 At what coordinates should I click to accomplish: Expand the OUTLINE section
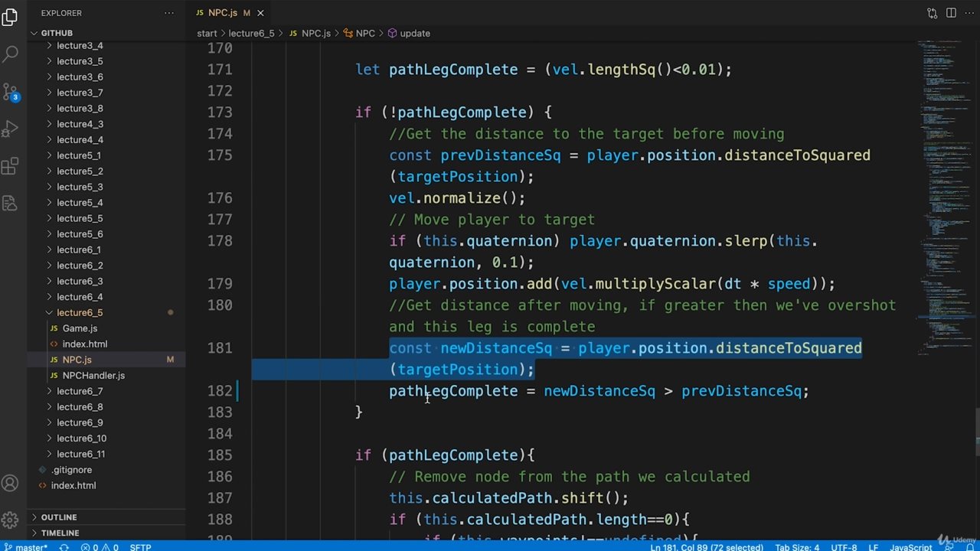(x=59, y=517)
